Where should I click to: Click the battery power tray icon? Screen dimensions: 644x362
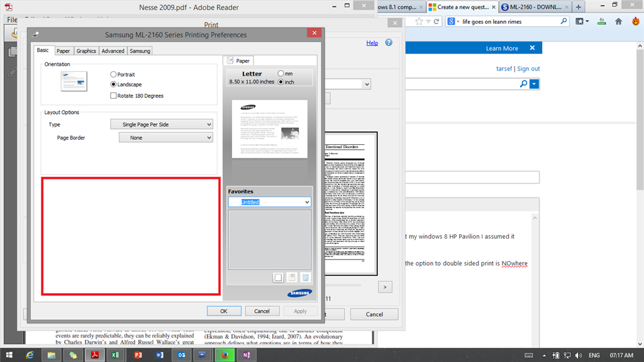[x=556, y=356]
